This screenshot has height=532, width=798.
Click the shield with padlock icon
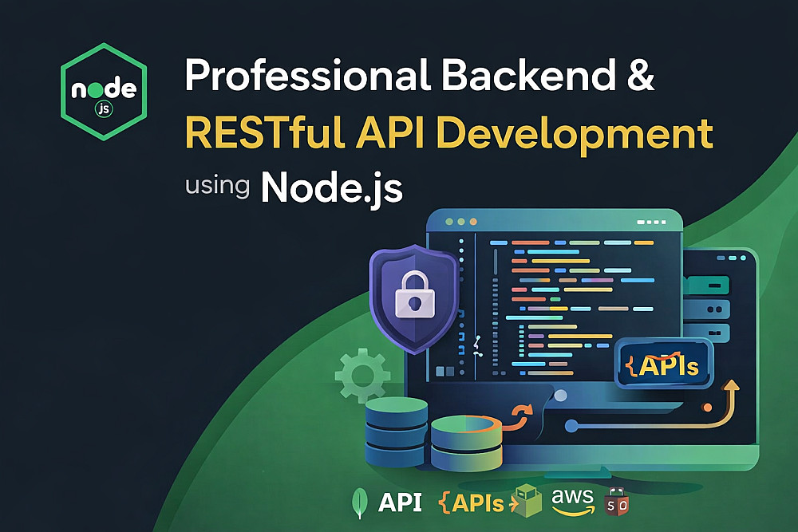click(414, 298)
